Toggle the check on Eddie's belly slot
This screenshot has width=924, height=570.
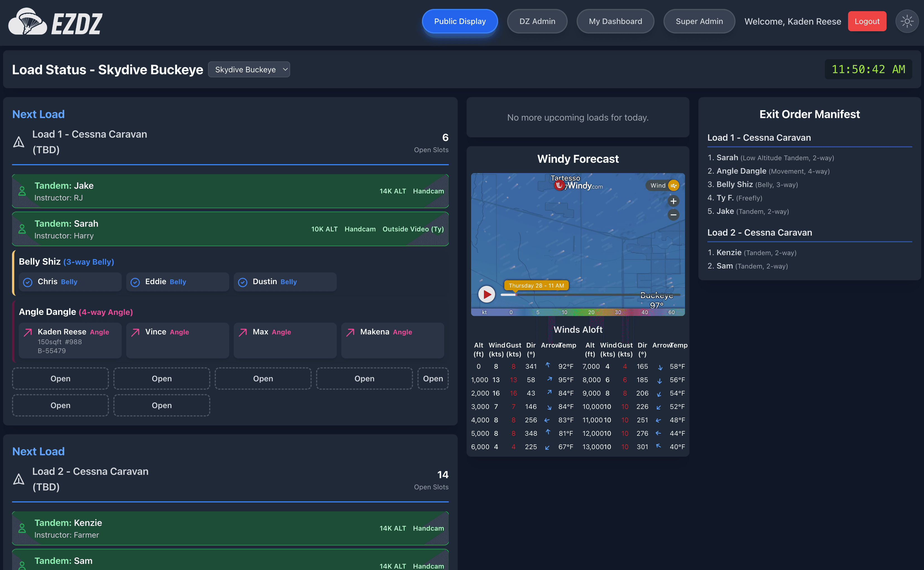(135, 282)
